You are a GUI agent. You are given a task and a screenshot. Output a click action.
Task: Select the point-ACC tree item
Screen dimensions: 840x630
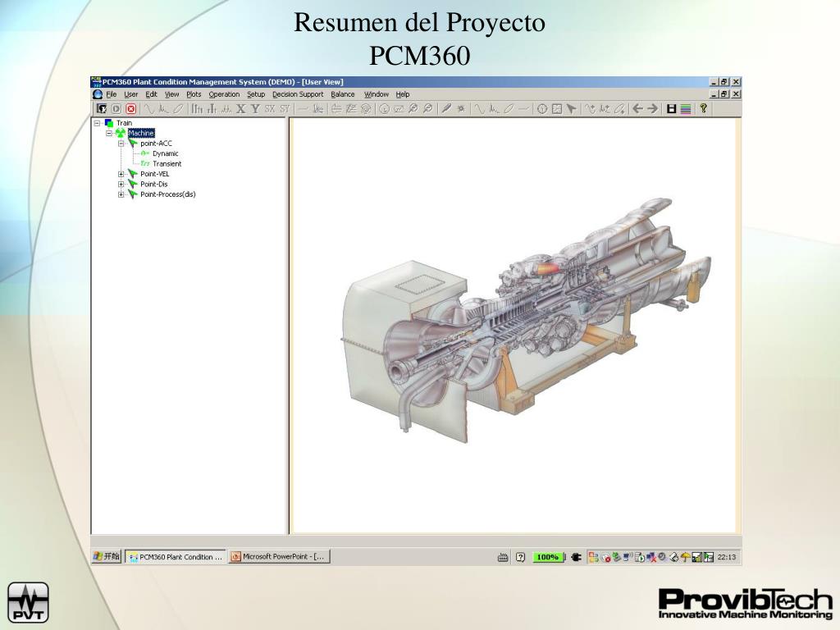[x=157, y=143]
